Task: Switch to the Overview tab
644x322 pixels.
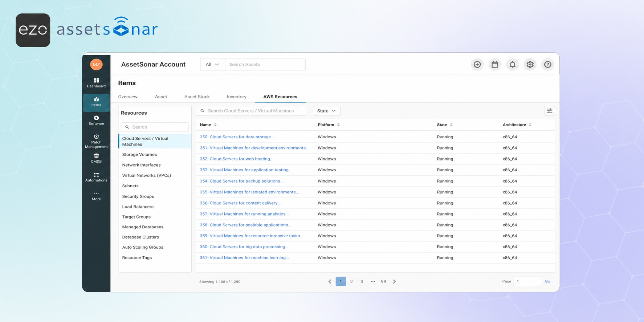Action: (128, 97)
